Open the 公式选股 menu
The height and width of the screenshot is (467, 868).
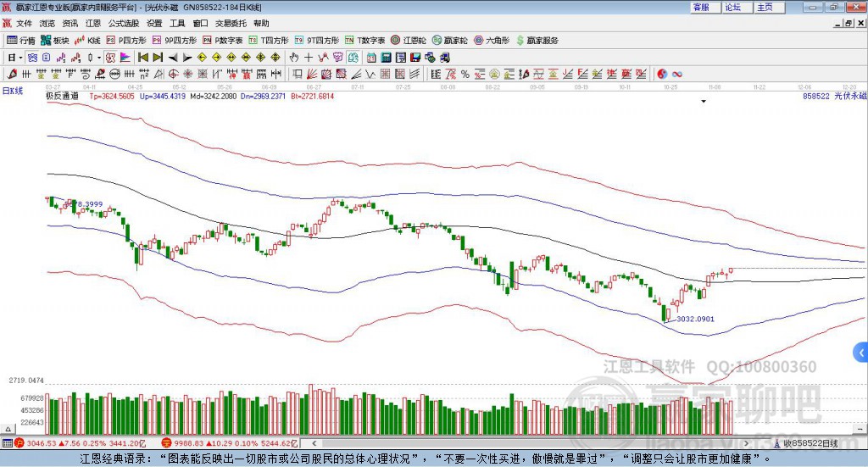(x=124, y=23)
